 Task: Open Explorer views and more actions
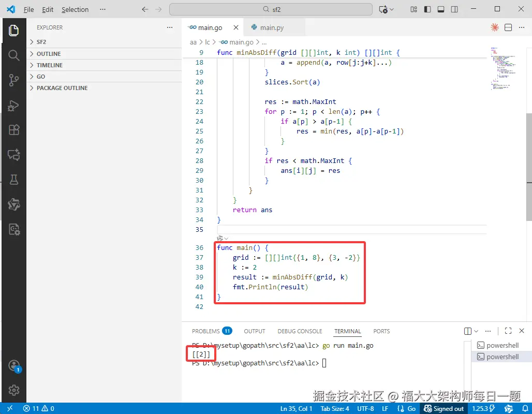[170, 27]
